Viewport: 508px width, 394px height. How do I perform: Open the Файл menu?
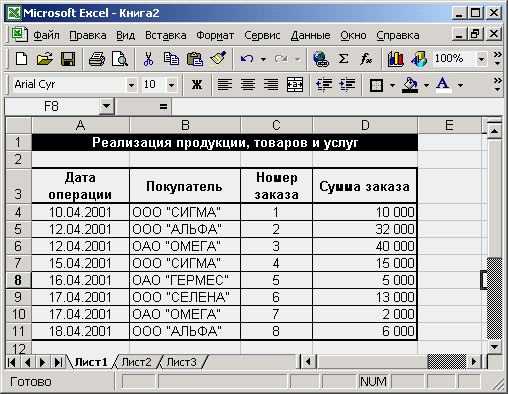click(x=46, y=35)
